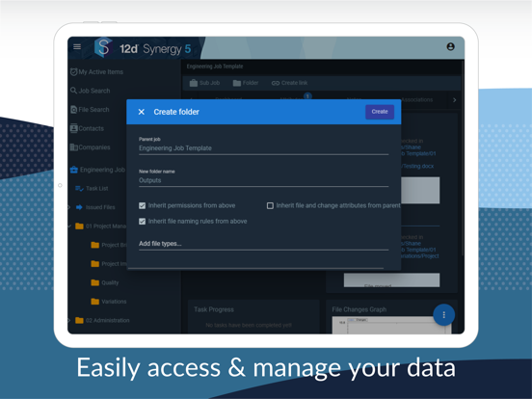The image size is (532, 399).
Task: Click the Quality folder icon
Action: coord(95,282)
